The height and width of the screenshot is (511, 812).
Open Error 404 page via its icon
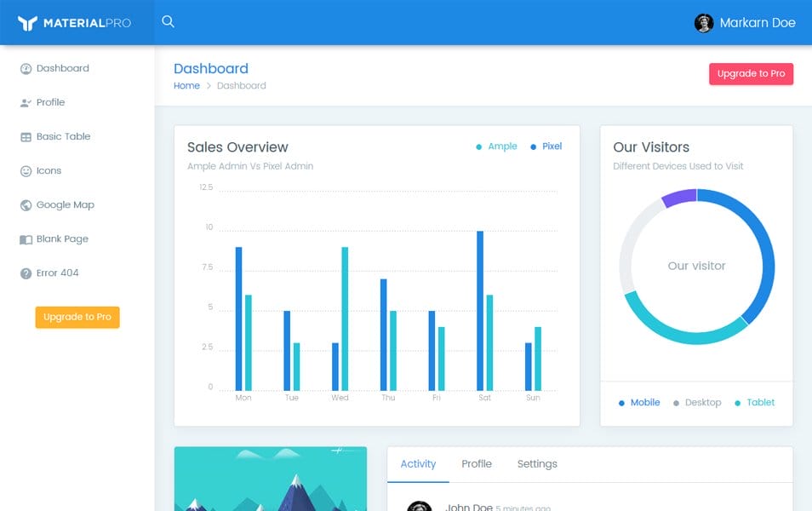(x=25, y=273)
